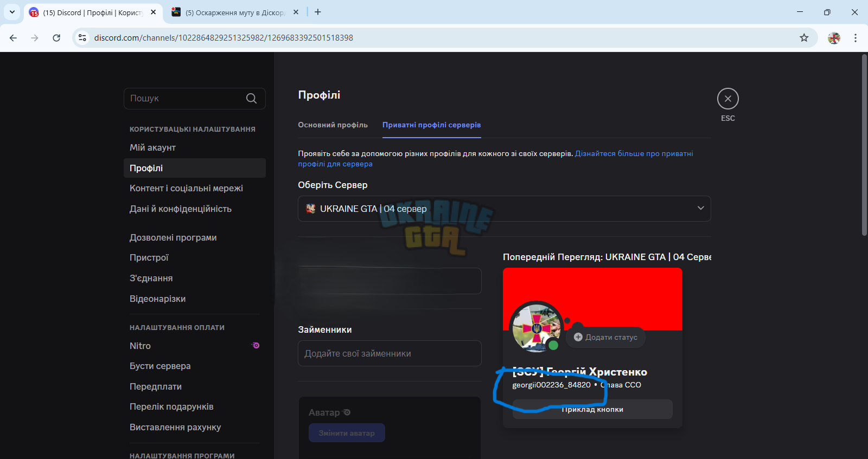Click the page vertical scrollbar
Image resolution: width=868 pixels, height=459 pixels.
point(864,145)
